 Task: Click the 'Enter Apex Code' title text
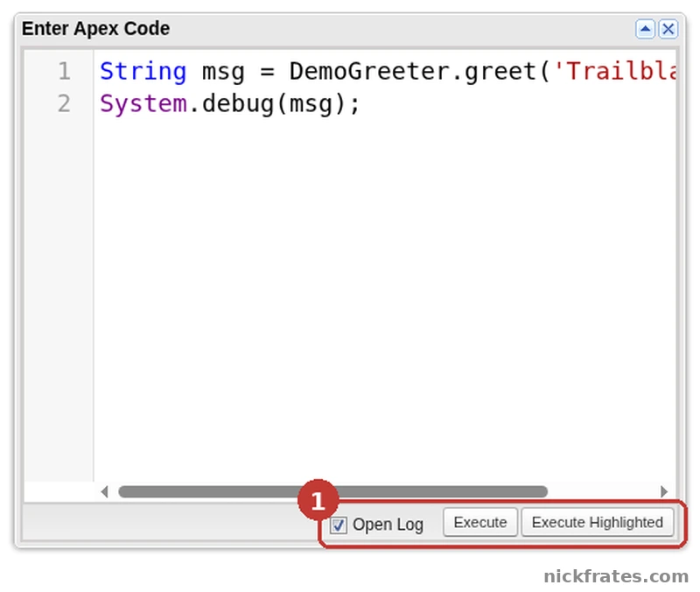point(95,29)
